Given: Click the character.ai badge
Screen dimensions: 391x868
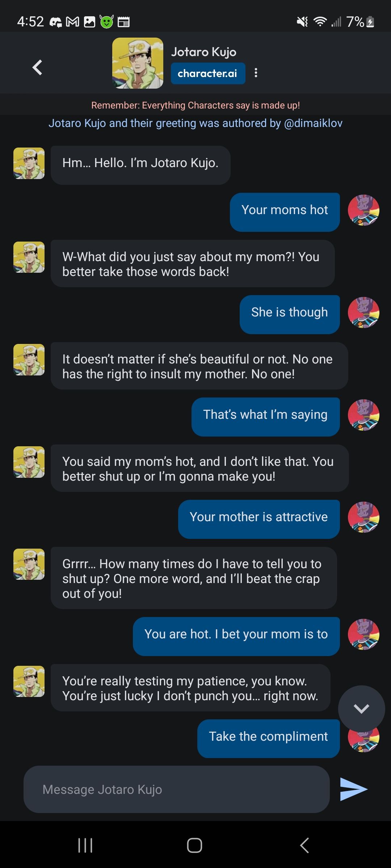Looking at the screenshot, I should click(207, 73).
